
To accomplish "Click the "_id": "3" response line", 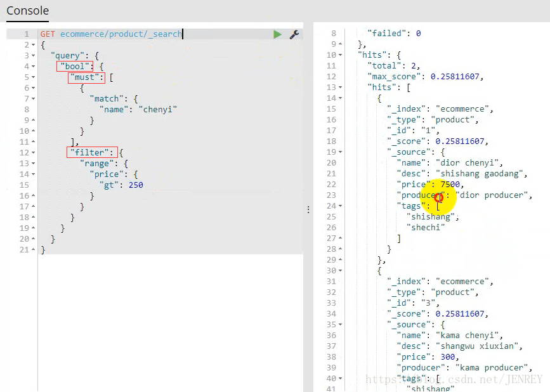I will coord(413,303).
